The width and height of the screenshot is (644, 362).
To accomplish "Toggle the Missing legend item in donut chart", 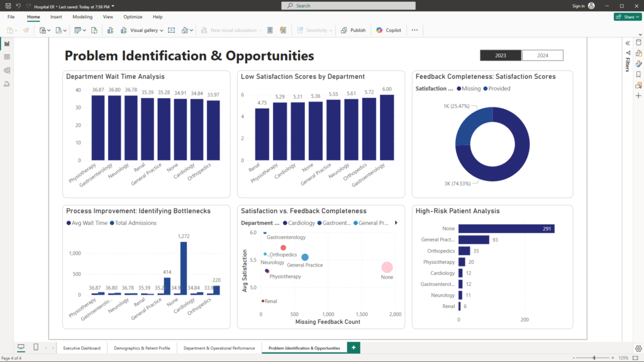I will click(471, 89).
